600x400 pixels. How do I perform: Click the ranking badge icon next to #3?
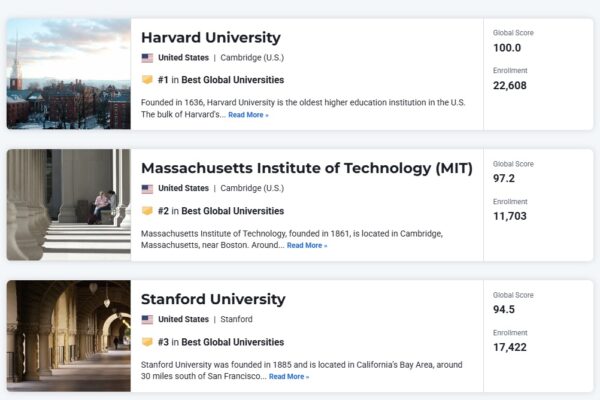coord(147,342)
